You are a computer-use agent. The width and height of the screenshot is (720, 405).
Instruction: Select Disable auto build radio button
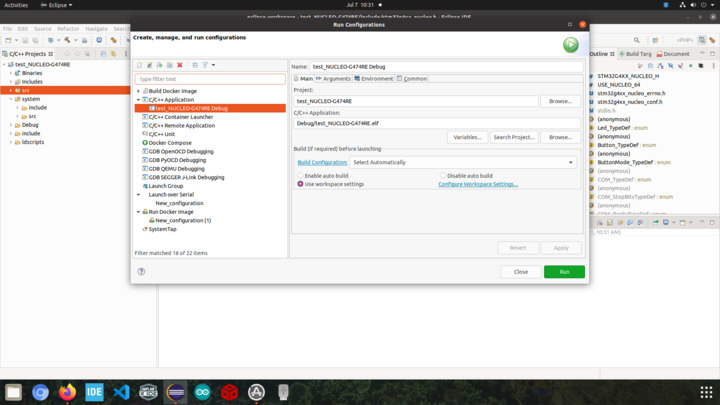point(443,175)
